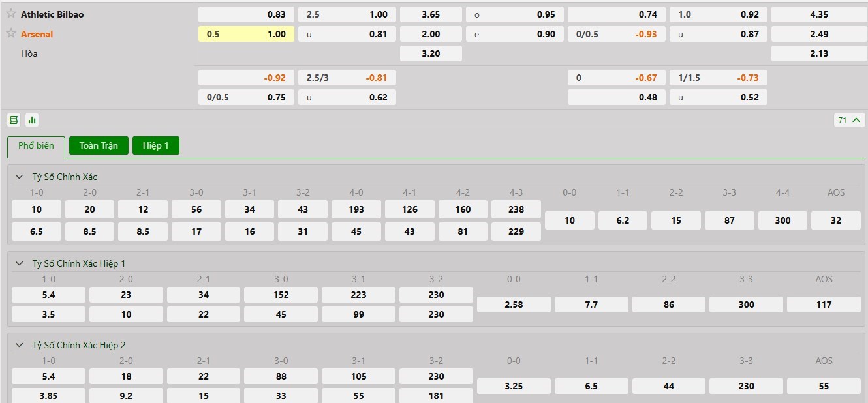The height and width of the screenshot is (403, 868).
Task: Favorite Athletic Bilbao with its star icon
Action: [11, 14]
